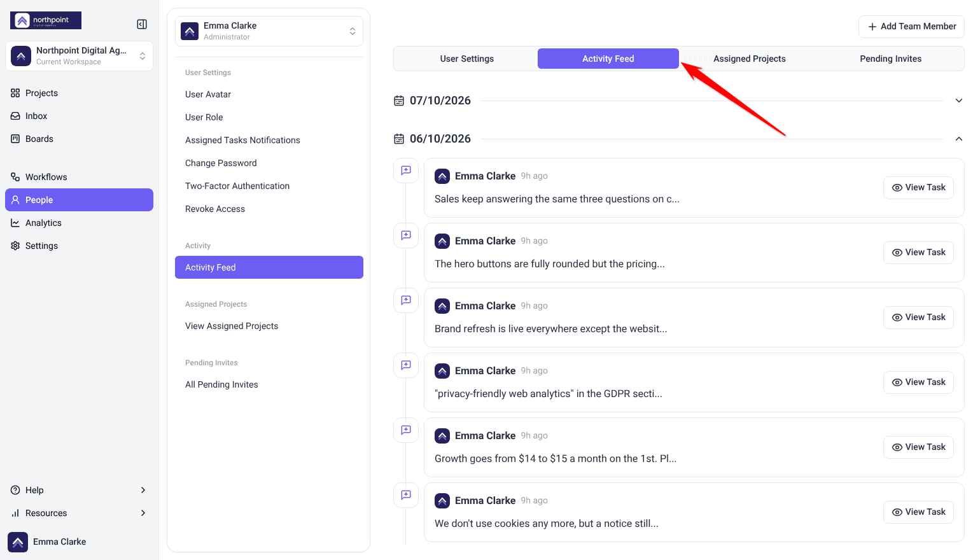View task for 'privacy-friendly web analytics' entry
Viewport: 980px width, 560px height.
918,382
